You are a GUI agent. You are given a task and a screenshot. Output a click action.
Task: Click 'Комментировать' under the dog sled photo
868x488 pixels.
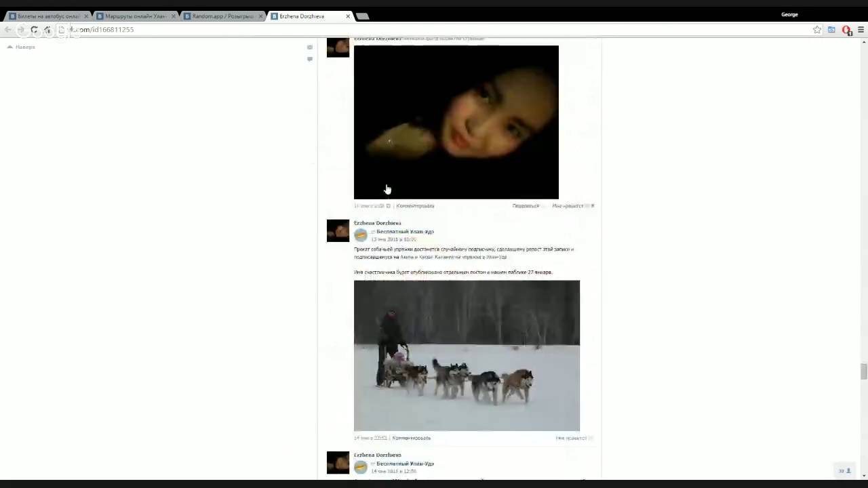[x=411, y=438]
